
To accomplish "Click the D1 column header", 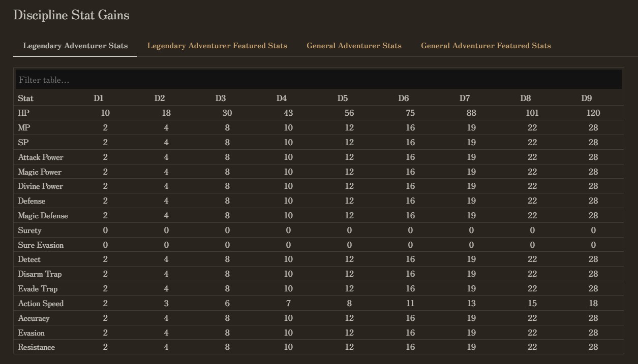I will (99, 98).
